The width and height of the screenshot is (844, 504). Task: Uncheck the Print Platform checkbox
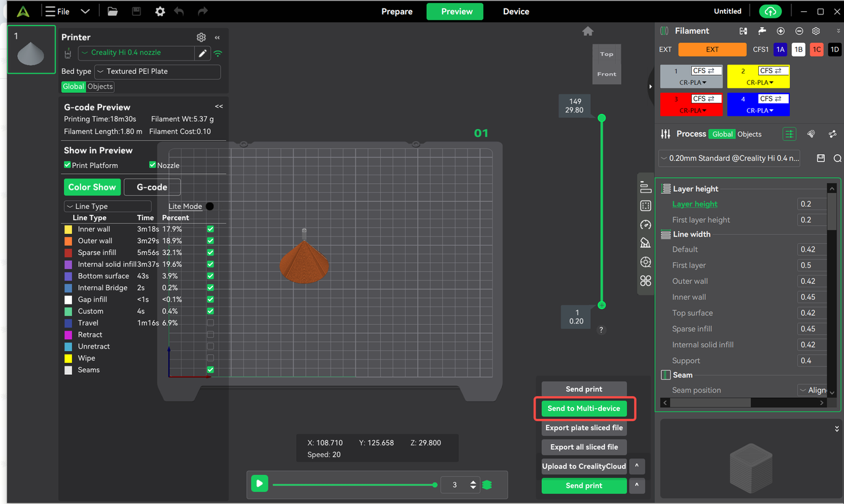click(67, 165)
